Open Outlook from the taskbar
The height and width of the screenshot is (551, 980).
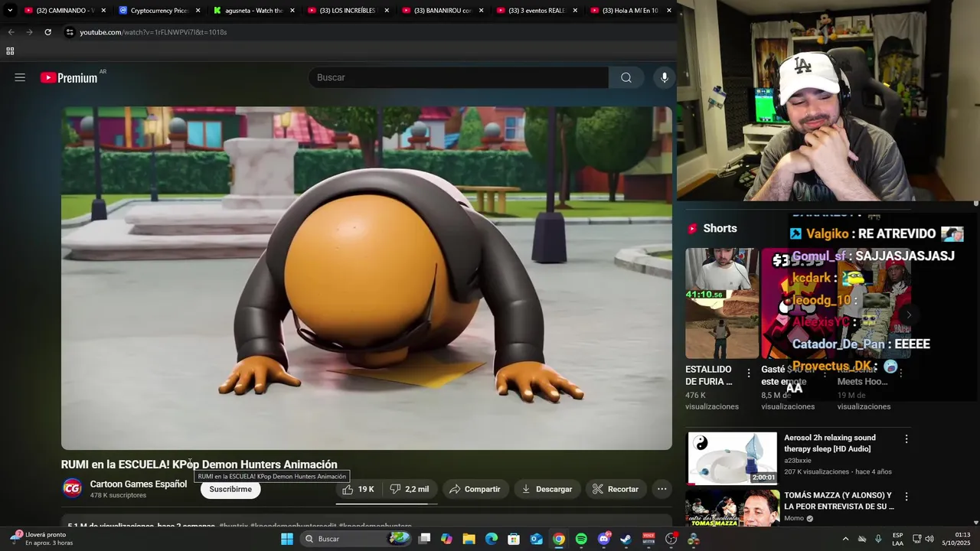tap(537, 539)
